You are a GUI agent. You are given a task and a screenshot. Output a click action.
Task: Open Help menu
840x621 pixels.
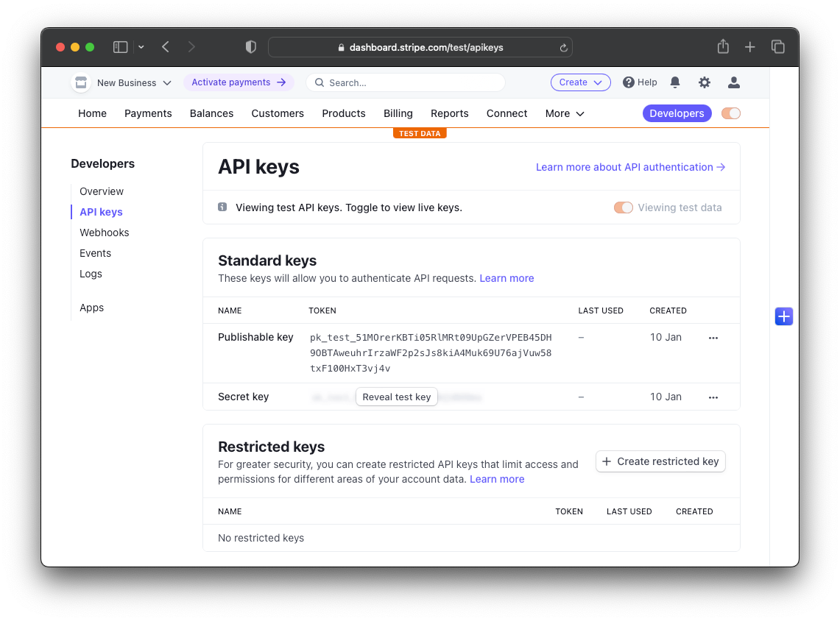tap(640, 82)
